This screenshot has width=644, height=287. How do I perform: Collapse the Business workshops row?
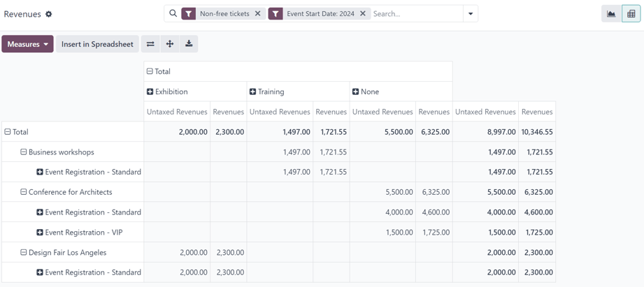tap(24, 152)
